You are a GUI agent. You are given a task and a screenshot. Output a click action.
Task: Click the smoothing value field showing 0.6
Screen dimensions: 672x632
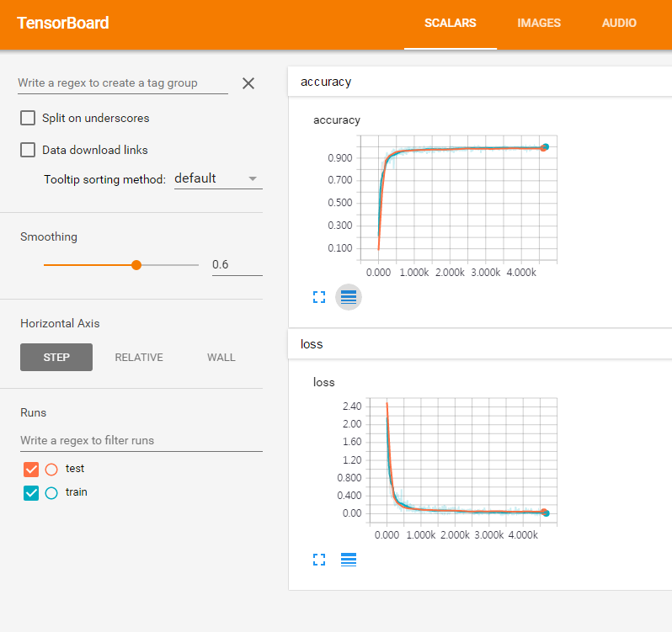(237, 265)
